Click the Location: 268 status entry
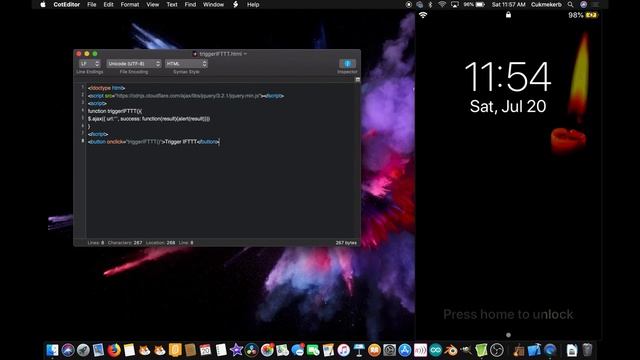 pyautogui.click(x=160, y=242)
